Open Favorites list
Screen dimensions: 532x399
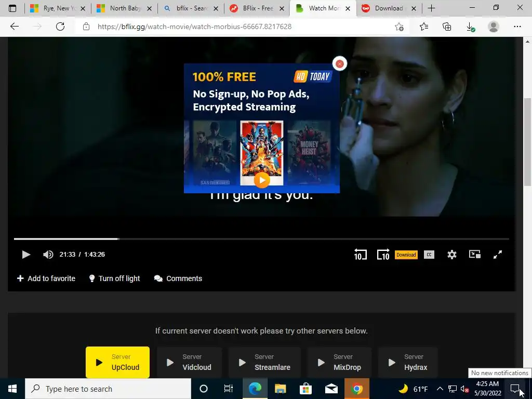pos(424,26)
